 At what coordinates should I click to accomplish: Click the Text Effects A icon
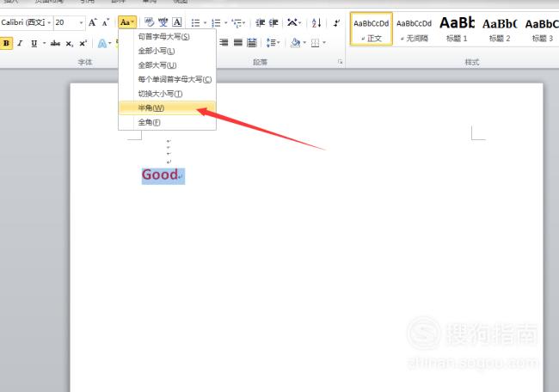[x=102, y=43]
